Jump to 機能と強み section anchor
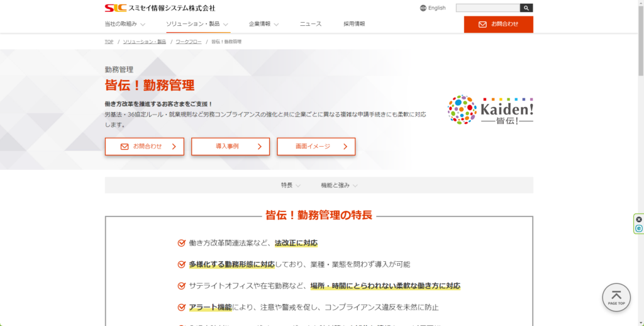The height and width of the screenshot is (326, 644). coord(335,186)
